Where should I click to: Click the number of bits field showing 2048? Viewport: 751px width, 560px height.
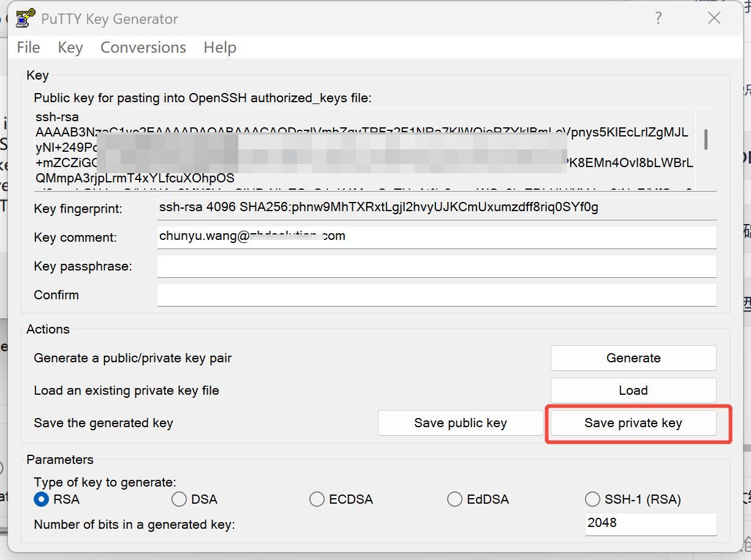651,524
